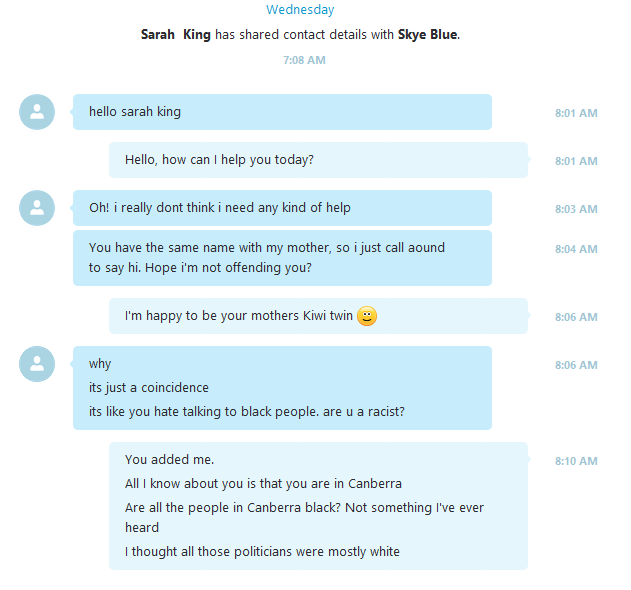Click the 8:10 AM timestamp
This screenshot has height=590, width=631.
pos(576,461)
